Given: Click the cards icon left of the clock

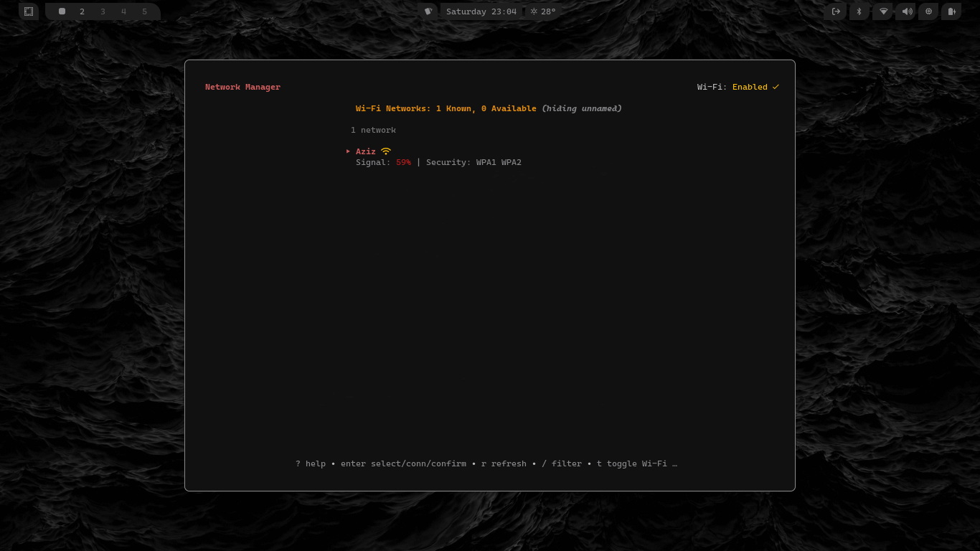Looking at the screenshot, I should 428,11.
